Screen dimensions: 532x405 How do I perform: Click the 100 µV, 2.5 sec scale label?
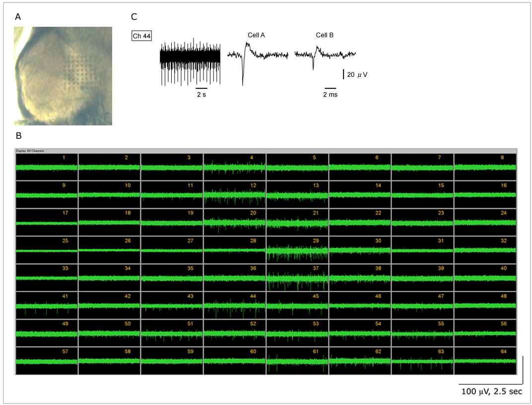[490, 392]
